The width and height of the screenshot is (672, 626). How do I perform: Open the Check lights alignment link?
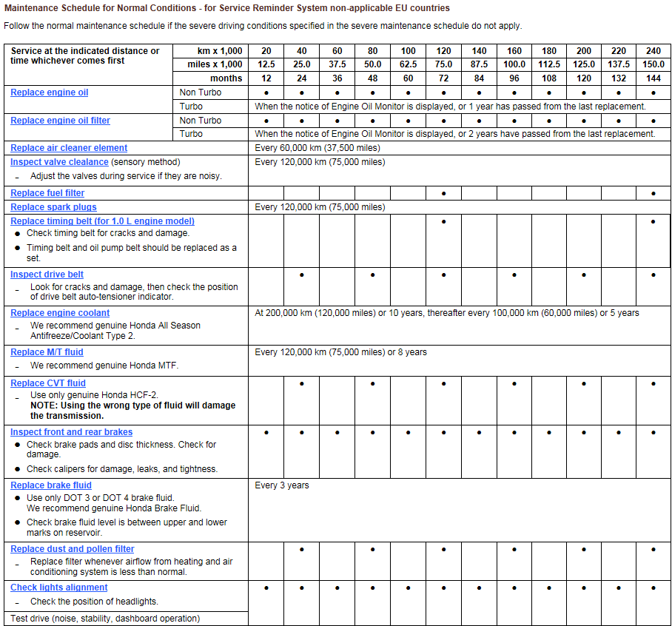pyautogui.click(x=58, y=588)
